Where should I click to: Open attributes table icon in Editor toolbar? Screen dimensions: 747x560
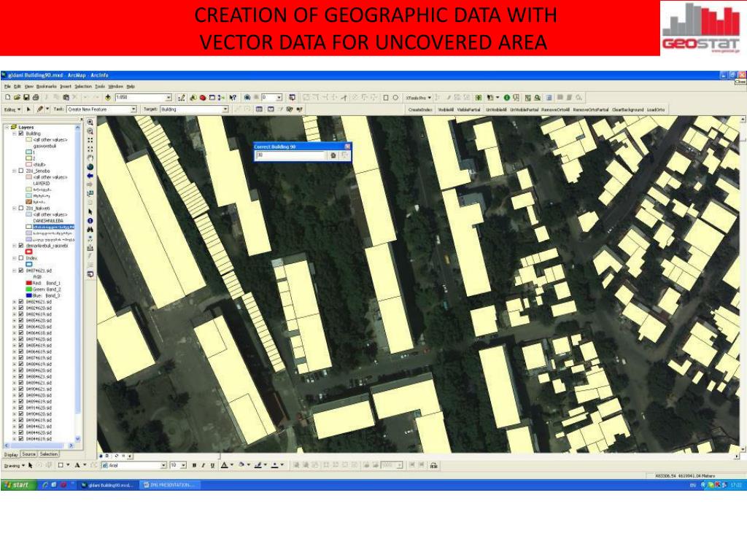coord(259,109)
